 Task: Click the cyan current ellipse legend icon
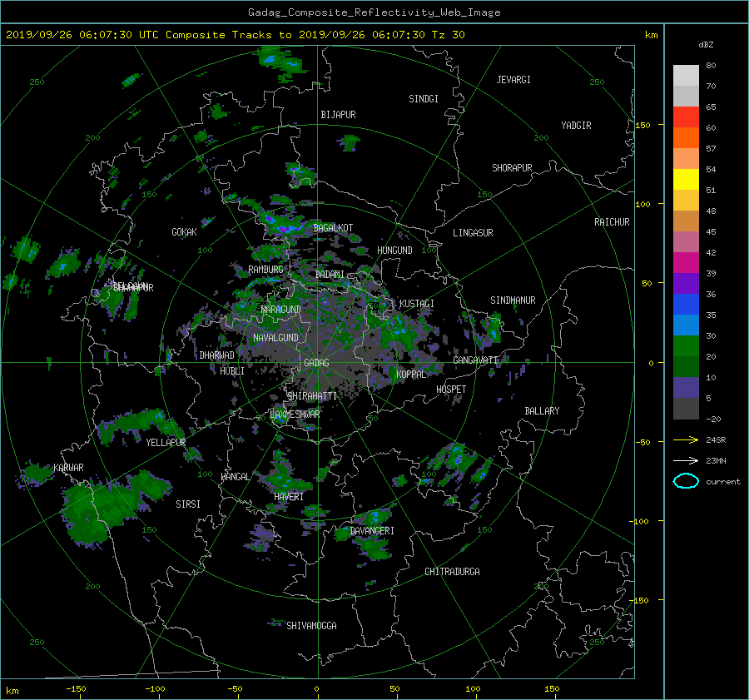tap(686, 481)
